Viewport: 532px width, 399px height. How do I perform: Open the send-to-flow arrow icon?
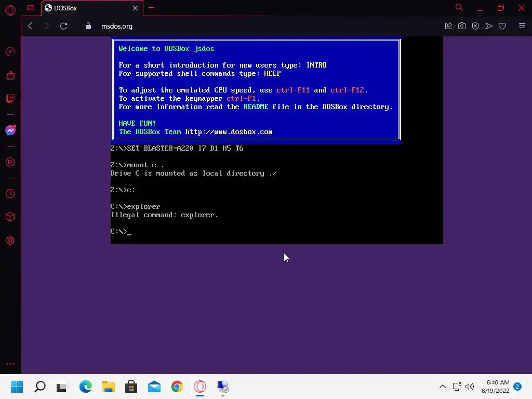point(489,26)
